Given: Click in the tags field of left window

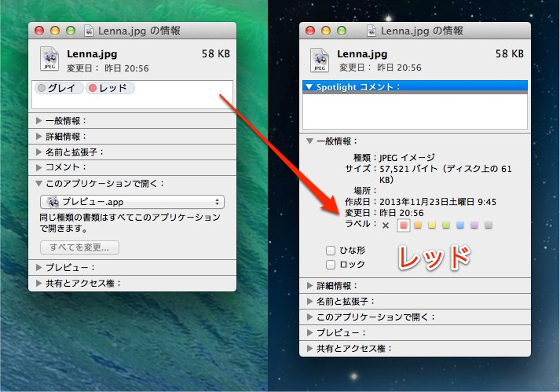Looking at the screenshot, I should [132, 94].
